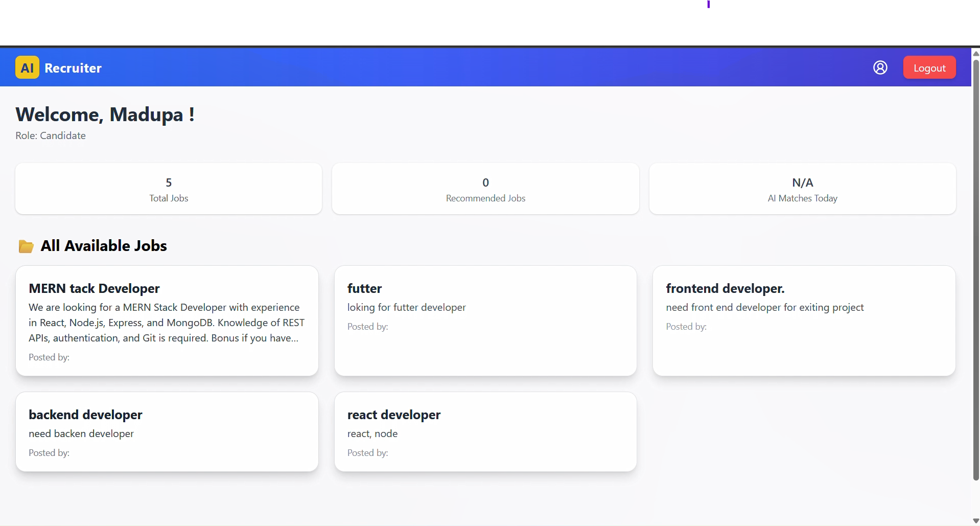Click the Role: Candidate label
Screen dimensions: 980x526
coord(51,135)
